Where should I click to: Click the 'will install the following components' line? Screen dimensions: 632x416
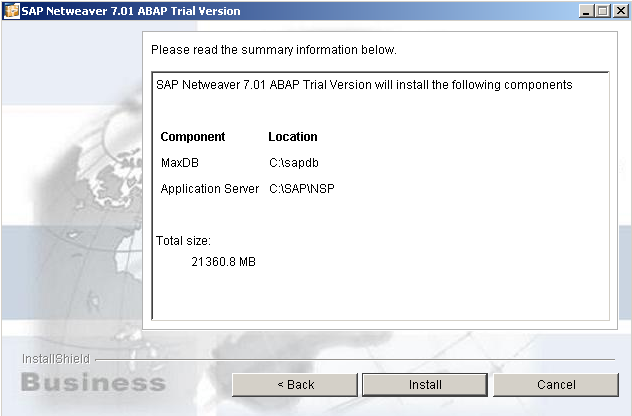coord(364,85)
